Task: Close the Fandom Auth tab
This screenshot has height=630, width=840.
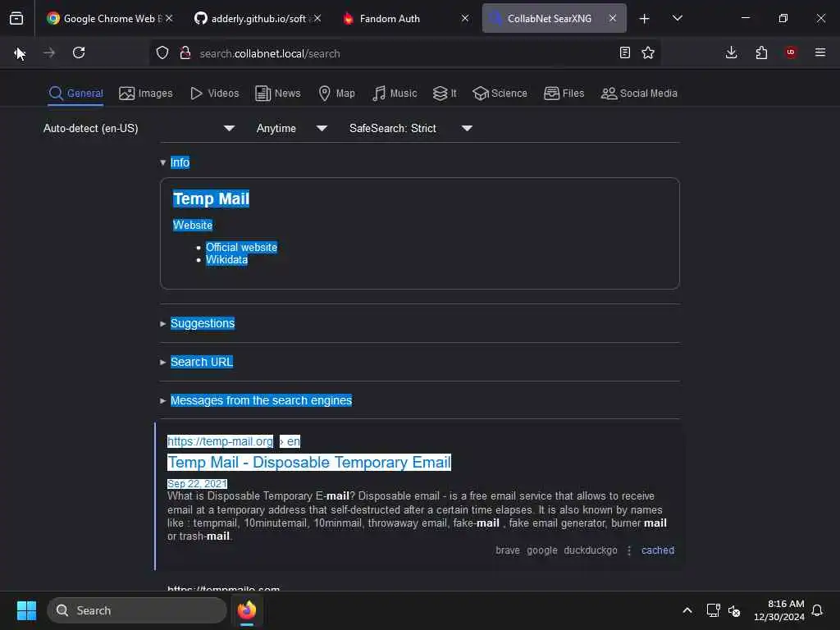Action: coord(465,18)
